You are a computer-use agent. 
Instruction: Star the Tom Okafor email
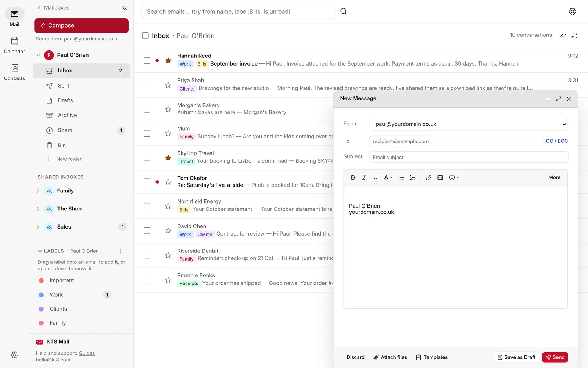click(168, 182)
